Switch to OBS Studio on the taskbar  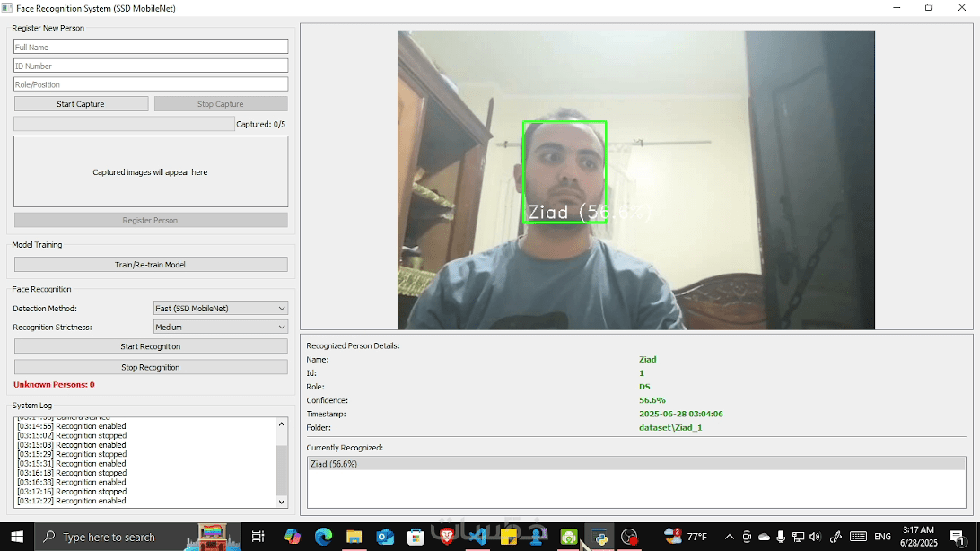point(629,537)
